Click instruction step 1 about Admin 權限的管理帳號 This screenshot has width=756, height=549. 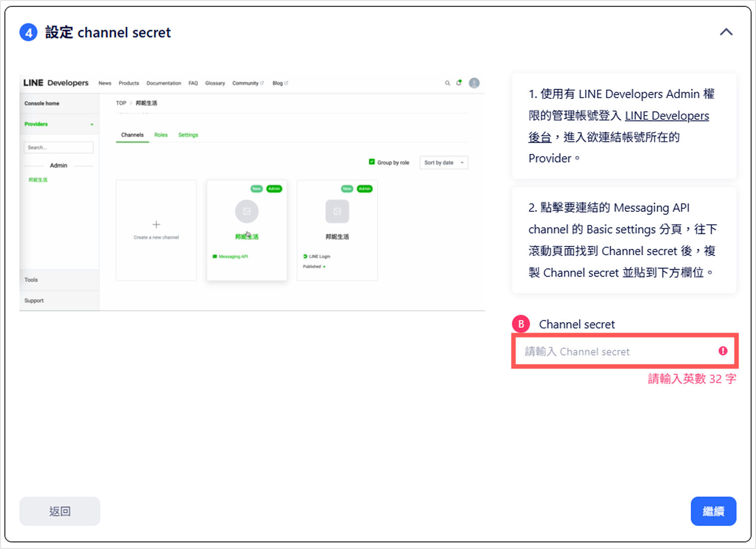tap(624, 126)
